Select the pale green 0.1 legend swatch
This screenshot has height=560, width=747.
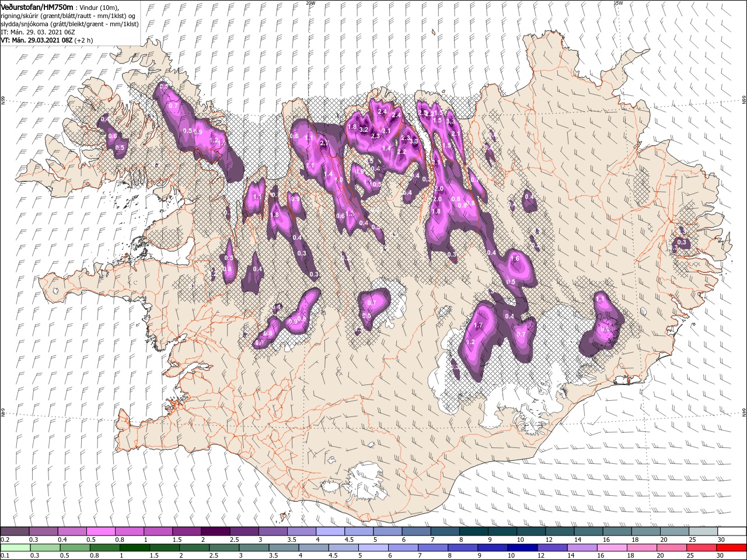tap(15, 548)
